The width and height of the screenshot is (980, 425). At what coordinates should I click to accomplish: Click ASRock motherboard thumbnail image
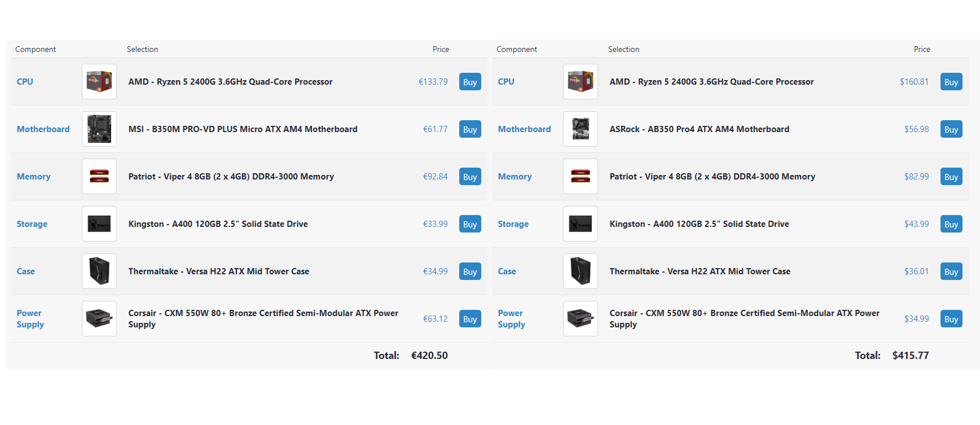[581, 129]
